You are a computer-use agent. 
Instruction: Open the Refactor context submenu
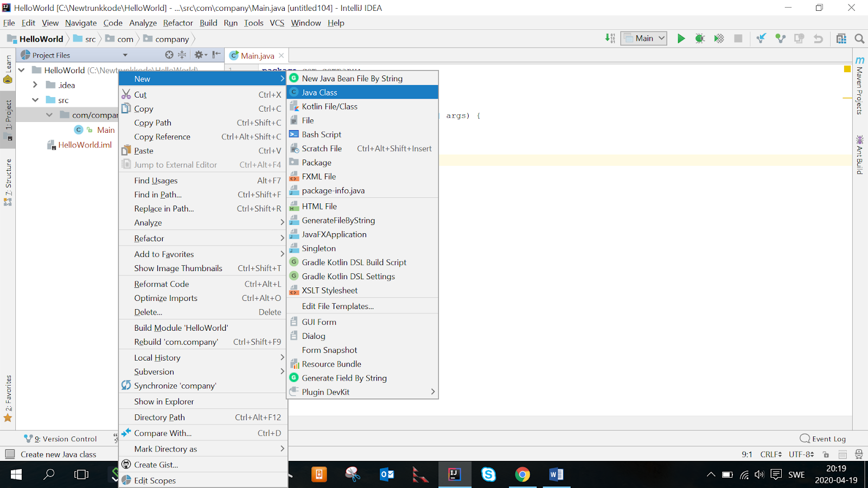tap(202, 239)
